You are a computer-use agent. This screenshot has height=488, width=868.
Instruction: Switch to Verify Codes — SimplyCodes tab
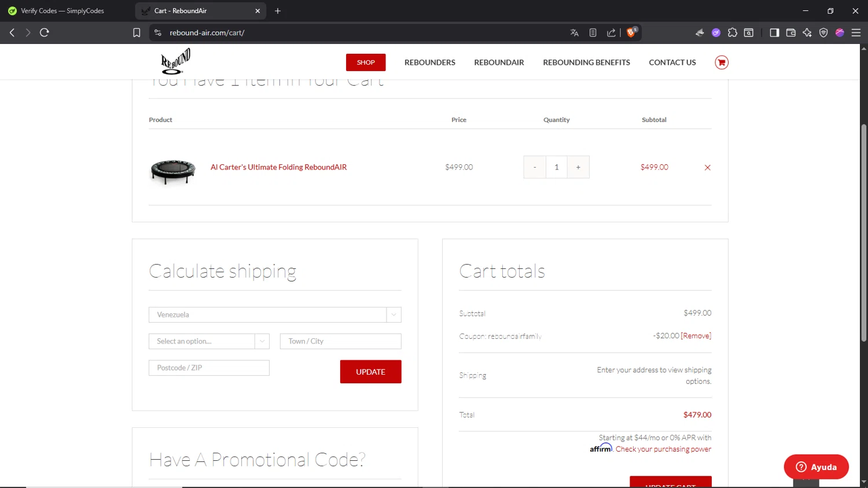coord(62,11)
